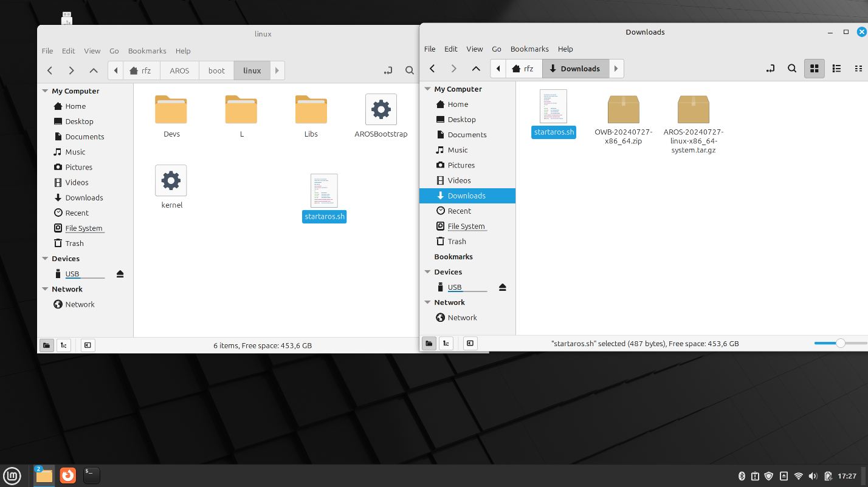Adjust zoom slider in Downloads status bar

click(x=841, y=344)
